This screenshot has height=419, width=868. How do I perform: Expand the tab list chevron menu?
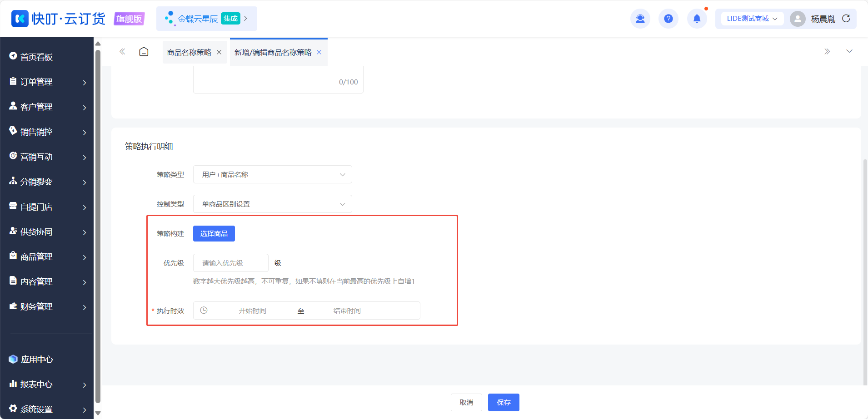(x=849, y=51)
